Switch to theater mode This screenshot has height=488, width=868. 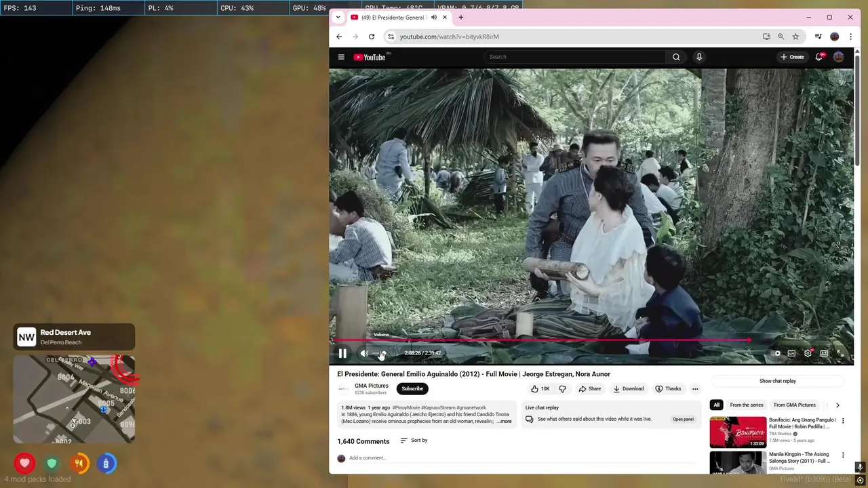tap(824, 353)
